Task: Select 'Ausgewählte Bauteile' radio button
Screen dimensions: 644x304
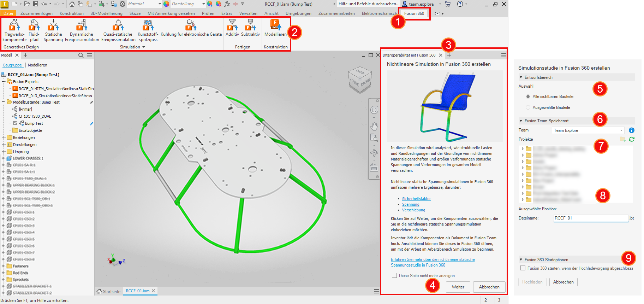Action: pos(528,107)
